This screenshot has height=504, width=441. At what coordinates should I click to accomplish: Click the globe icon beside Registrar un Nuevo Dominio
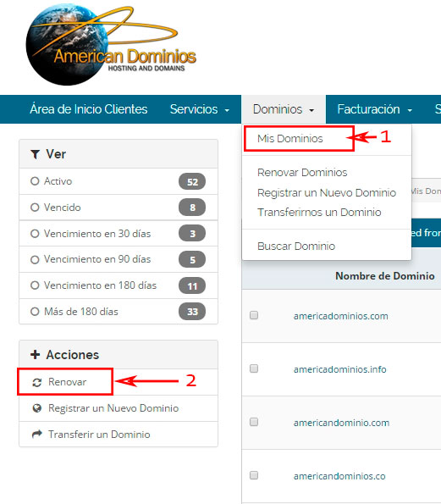[x=37, y=408]
